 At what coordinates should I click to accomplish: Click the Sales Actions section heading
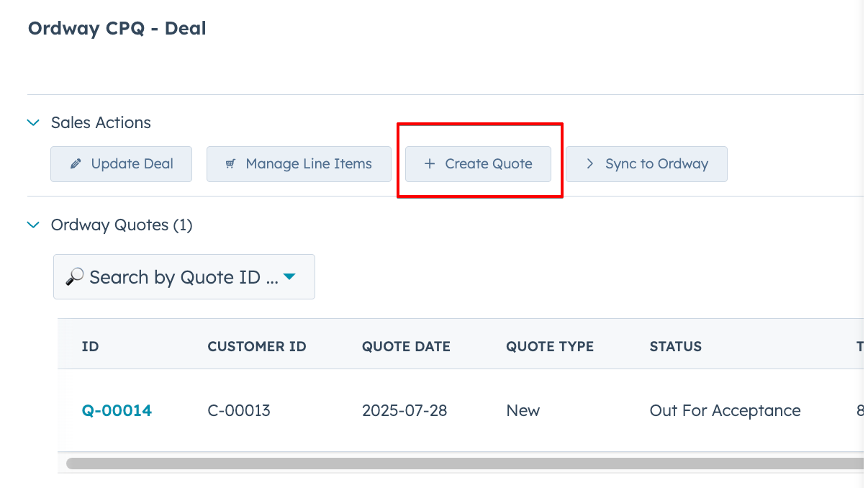tap(101, 123)
